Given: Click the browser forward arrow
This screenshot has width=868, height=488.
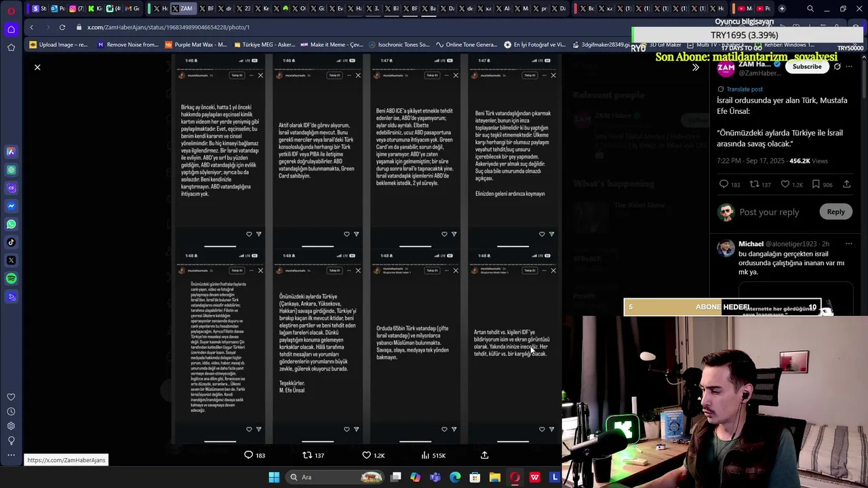Looking at the screenshot, I should coord(46,27).
